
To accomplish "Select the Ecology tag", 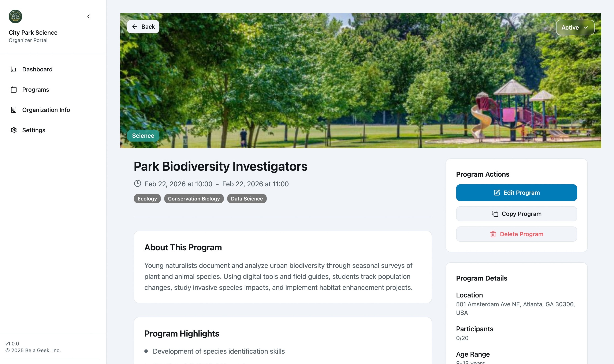I will tap(147, 199).
